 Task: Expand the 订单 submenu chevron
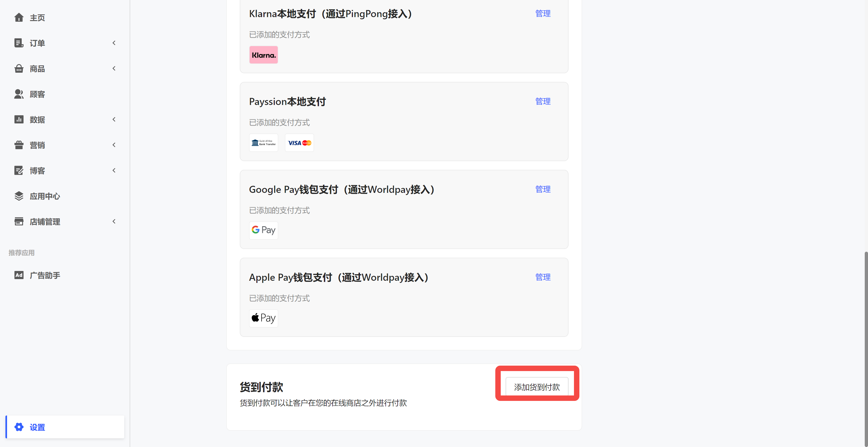point(114,43)
